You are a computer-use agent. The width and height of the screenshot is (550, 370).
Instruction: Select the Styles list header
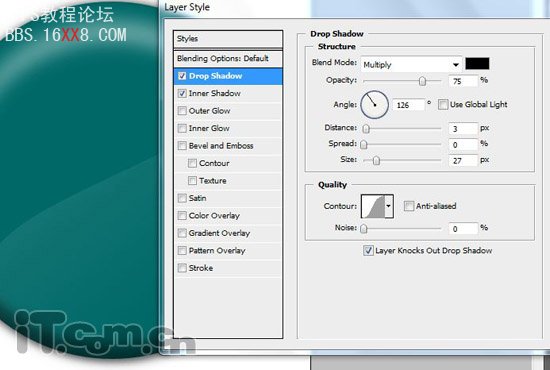coord(228,39)
